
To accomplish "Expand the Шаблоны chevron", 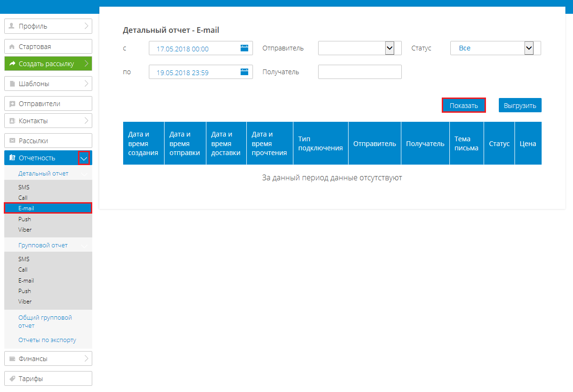I will (x=86, y=84).
